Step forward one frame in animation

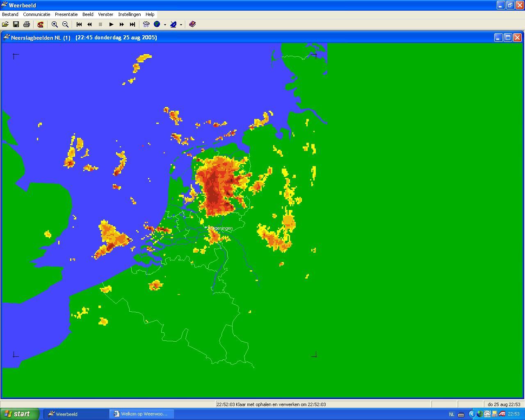click(x=122, y=24)
